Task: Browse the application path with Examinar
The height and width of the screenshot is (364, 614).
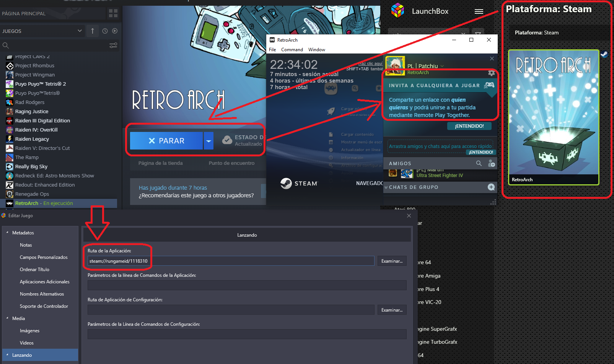Action: (x=392, y=261)
